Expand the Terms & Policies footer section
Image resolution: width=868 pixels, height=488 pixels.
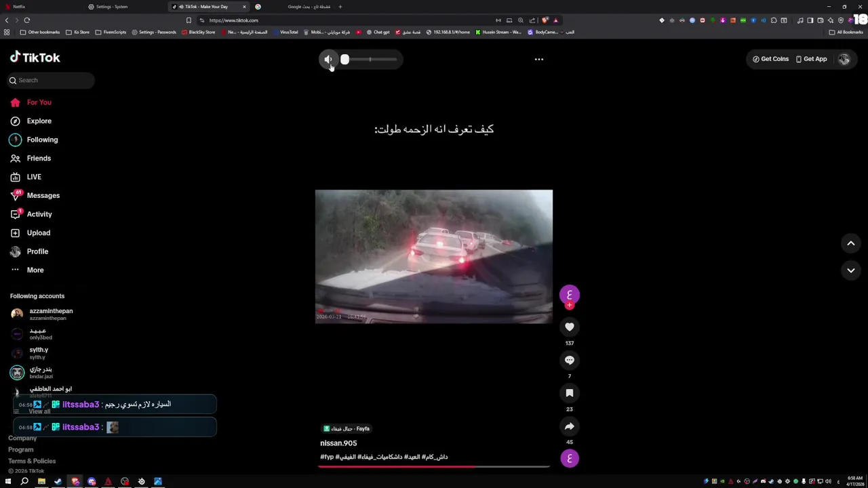coord(32,461)
